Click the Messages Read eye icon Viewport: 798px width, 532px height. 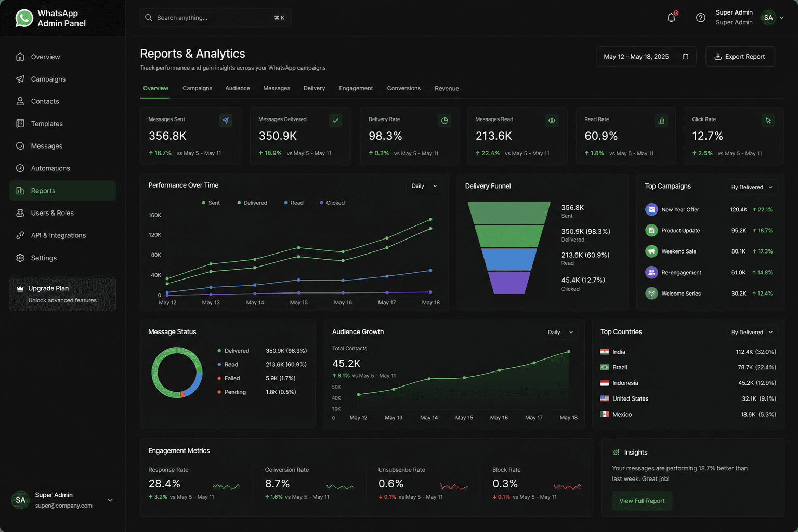552,121
